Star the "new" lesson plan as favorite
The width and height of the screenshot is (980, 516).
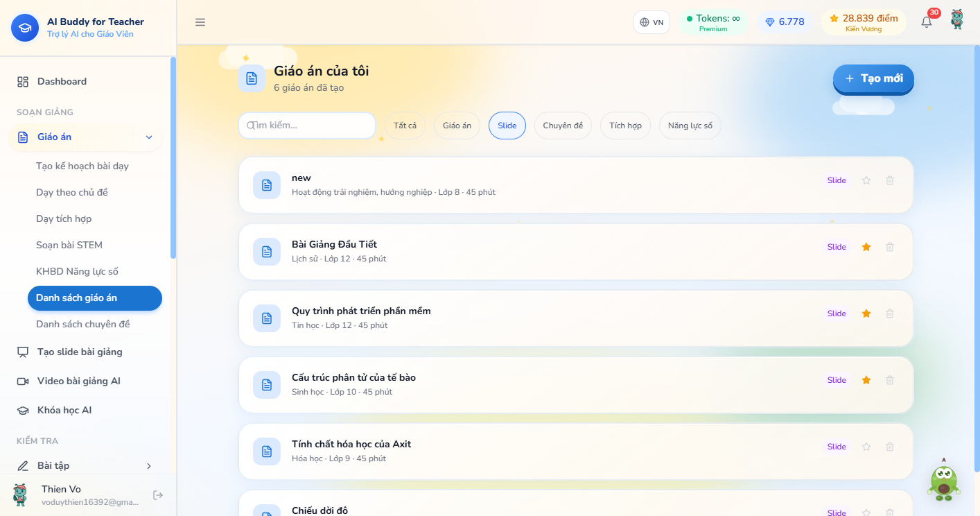click(x=866, y=180)
